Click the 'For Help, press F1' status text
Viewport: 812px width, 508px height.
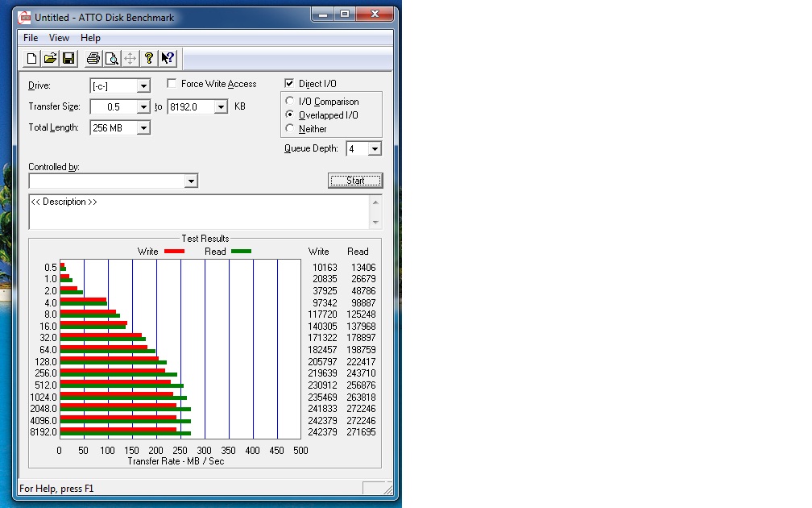56,489
